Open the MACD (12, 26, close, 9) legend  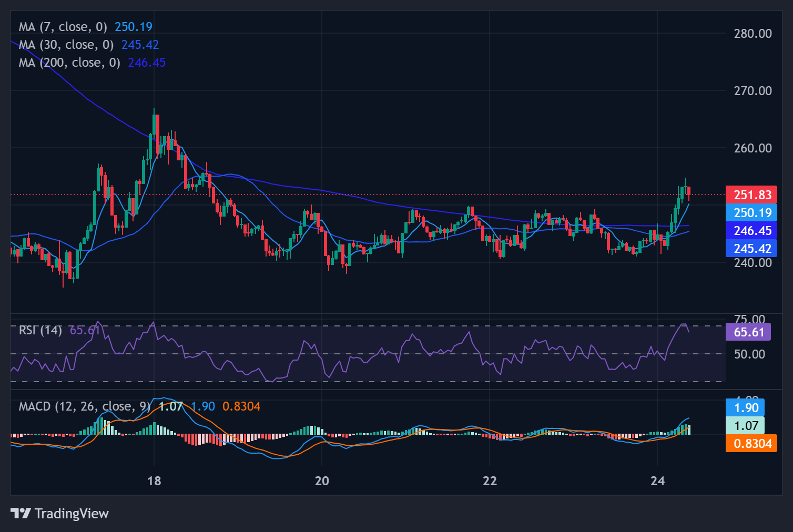click(84, 406)
